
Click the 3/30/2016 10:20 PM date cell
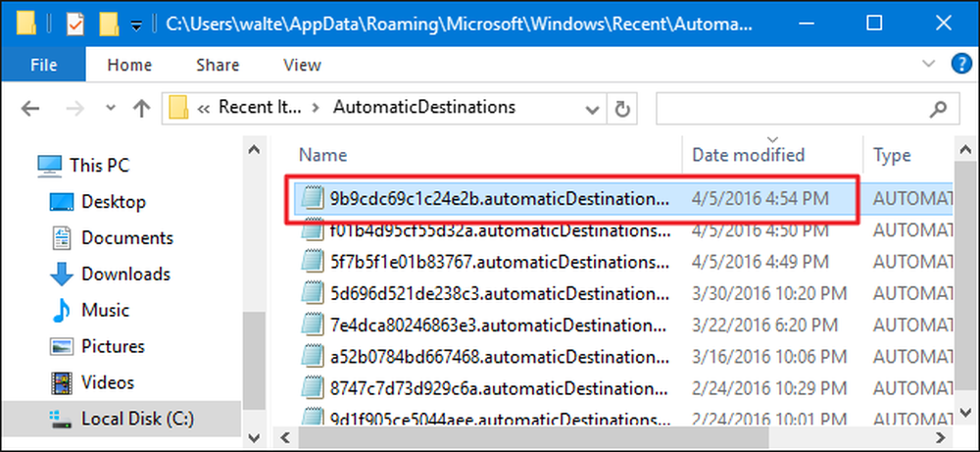coord(769,293)
